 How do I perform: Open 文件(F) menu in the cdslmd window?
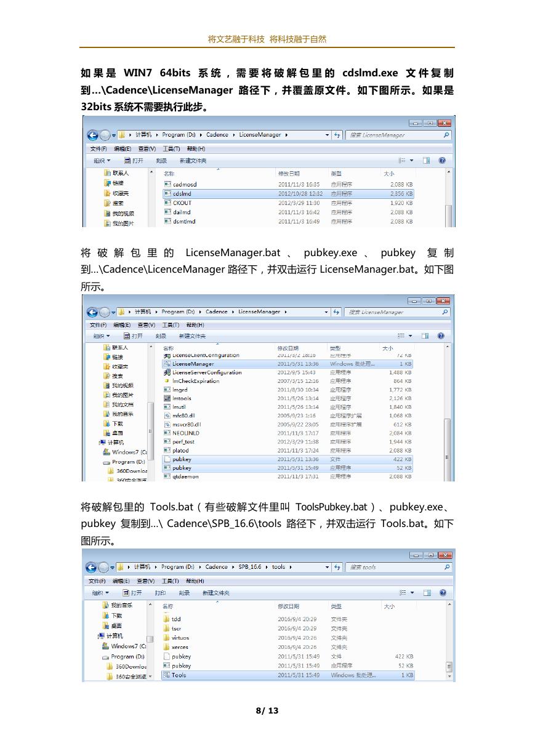click(x=99, y=149)
